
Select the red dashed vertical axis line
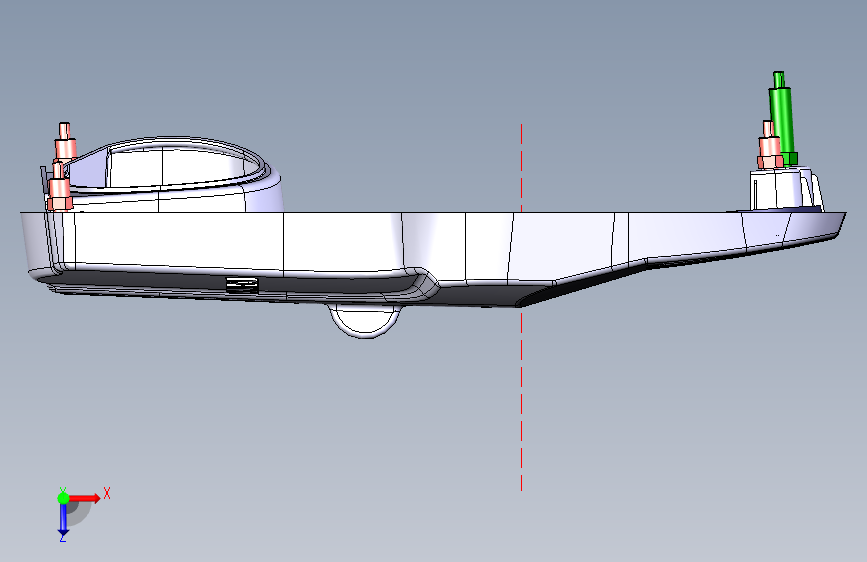click(x=521, y=308)
